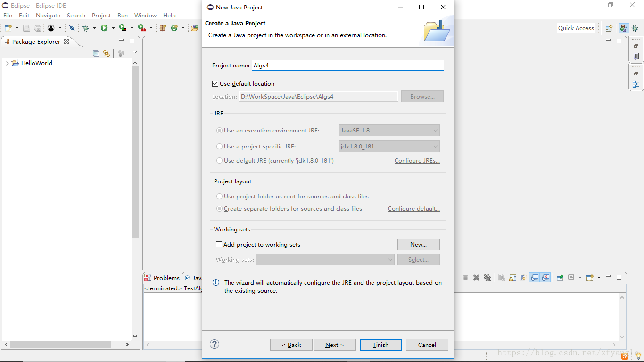Expand the HelloWorld project tree node
This screenshot has height=362, width=644.
(x=7, y=63)
